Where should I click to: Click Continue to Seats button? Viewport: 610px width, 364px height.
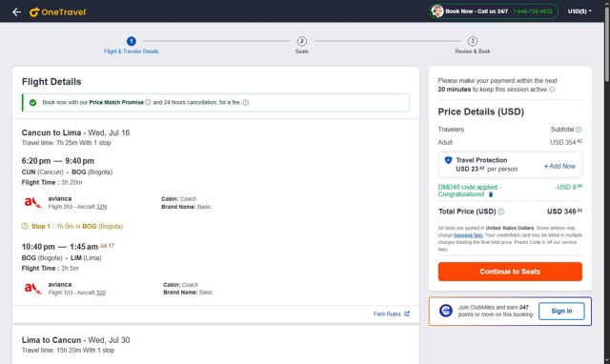click(510, 272)
